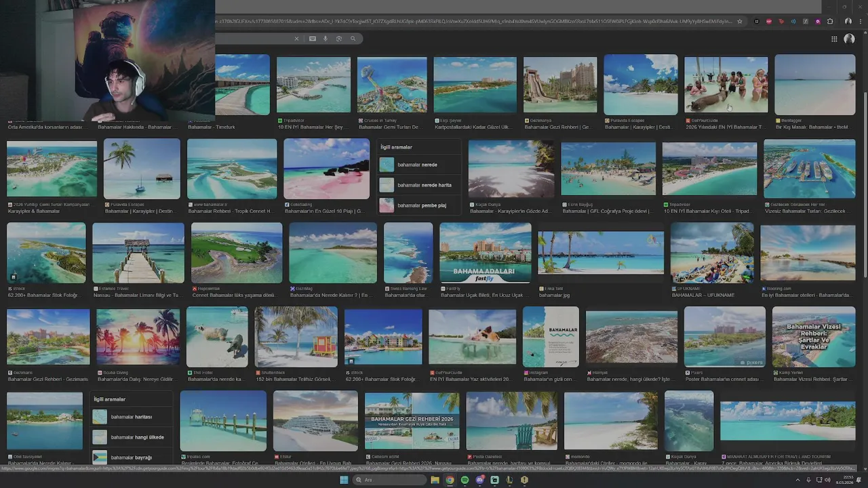The image size is (868, 488).
Task: Open the on-screen keyboard in search bar
Action: [x=313, y=39]
